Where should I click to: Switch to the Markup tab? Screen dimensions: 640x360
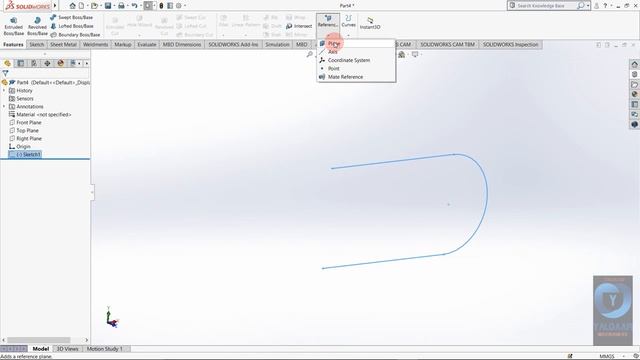click(122, 44)
